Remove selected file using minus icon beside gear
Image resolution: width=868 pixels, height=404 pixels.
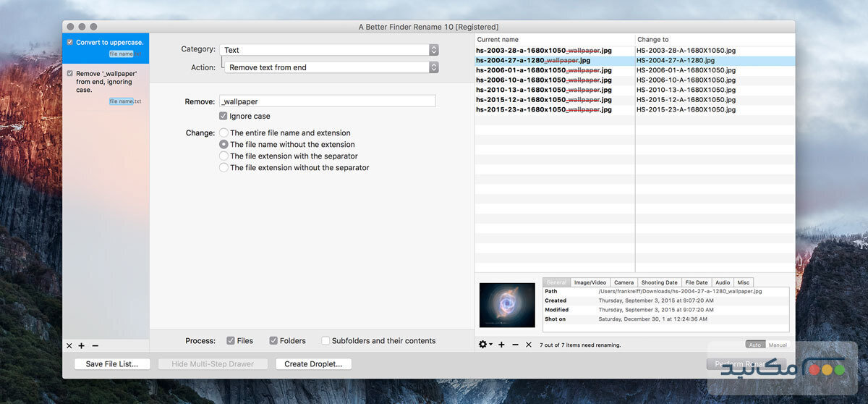pyautogui.click(x=515, y=345)
